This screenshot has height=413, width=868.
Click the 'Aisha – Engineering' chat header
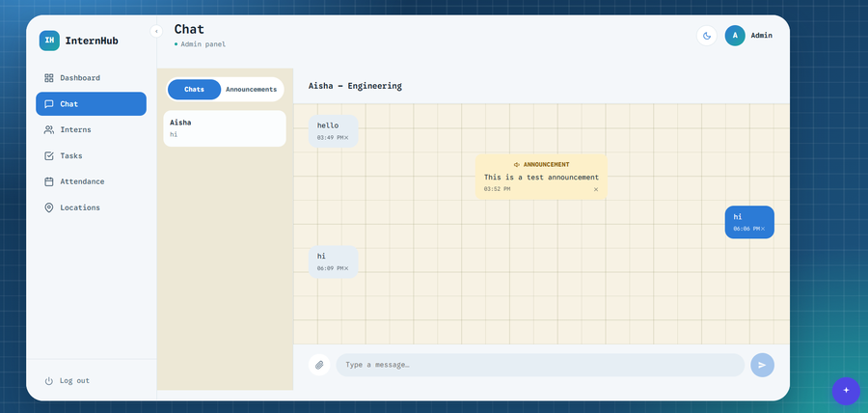pos(355,86)
